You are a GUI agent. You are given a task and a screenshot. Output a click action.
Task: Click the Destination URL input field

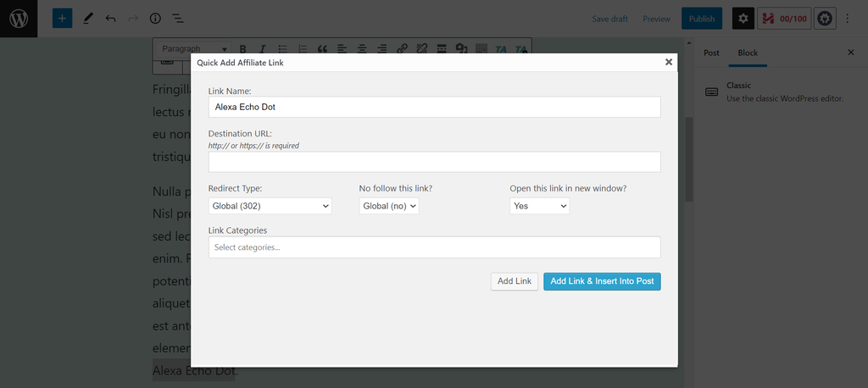pyautogui.click(x=434, y=162)
